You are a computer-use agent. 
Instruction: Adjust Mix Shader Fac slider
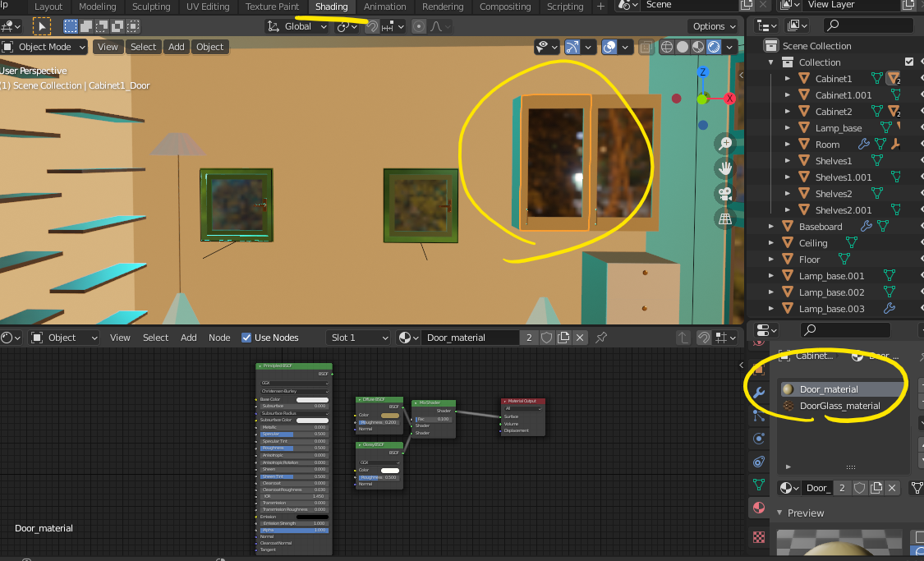434,419
